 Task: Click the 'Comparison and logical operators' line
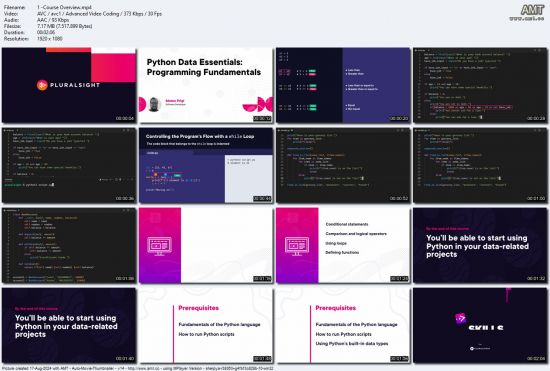coord(356,234)
